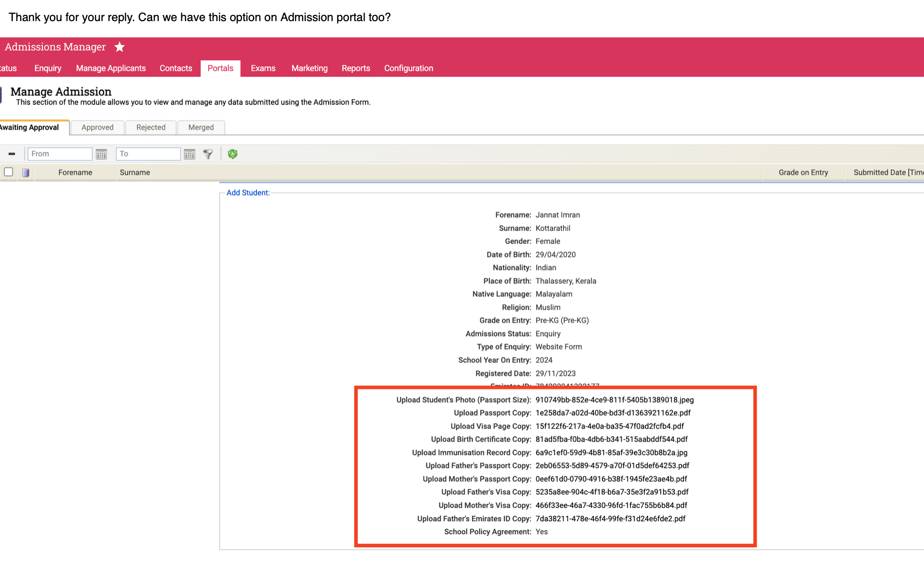Open the Merged tab
The height and width of the screenshot is (583, 924).
tap(201, 128)
